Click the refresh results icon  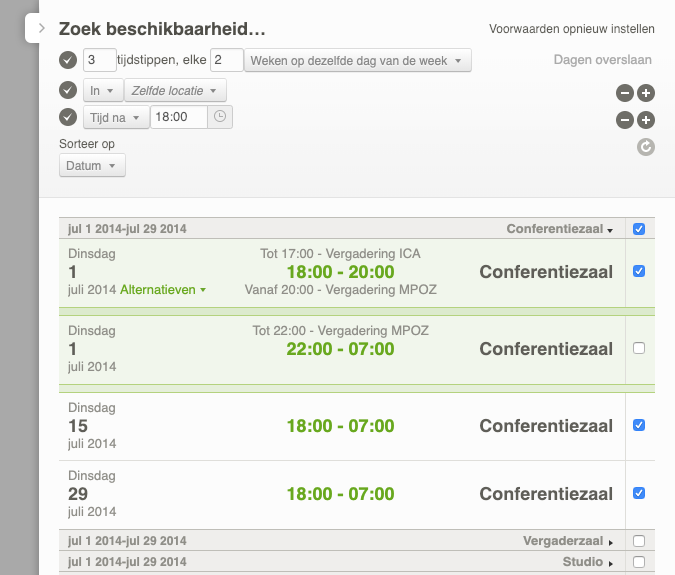point(646,147)
